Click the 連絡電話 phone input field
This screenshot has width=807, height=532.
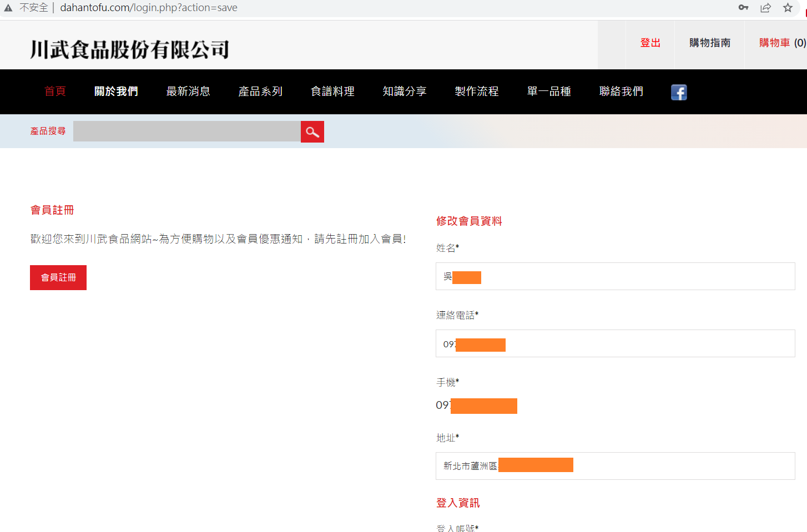(x=615, y=343)
